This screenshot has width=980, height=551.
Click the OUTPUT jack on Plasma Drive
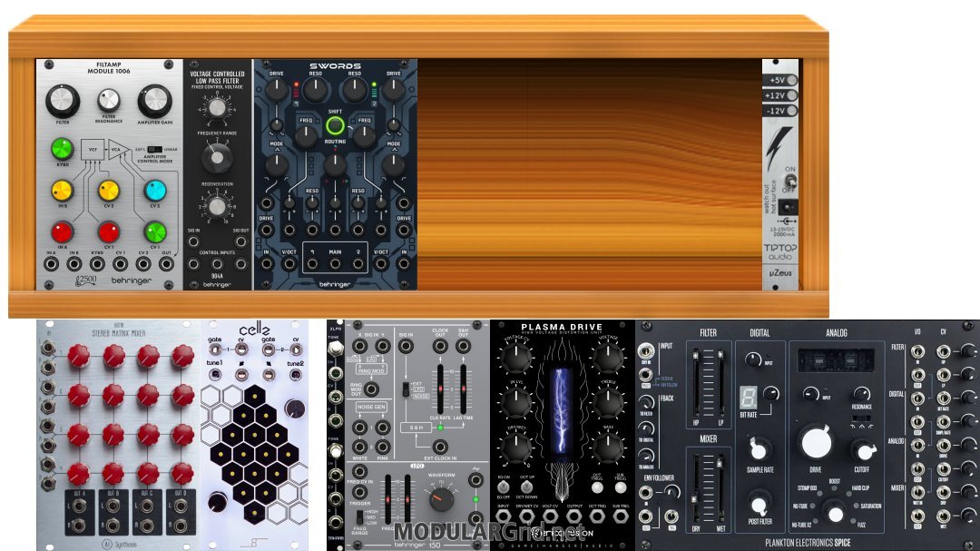pyautogui.click(x=573, y=517)
